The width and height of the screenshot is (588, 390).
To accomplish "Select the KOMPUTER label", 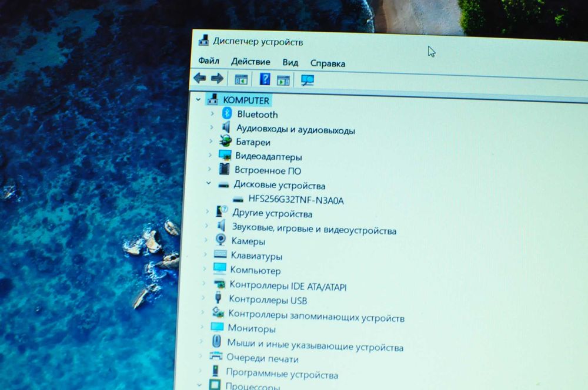I will [246, 100].
